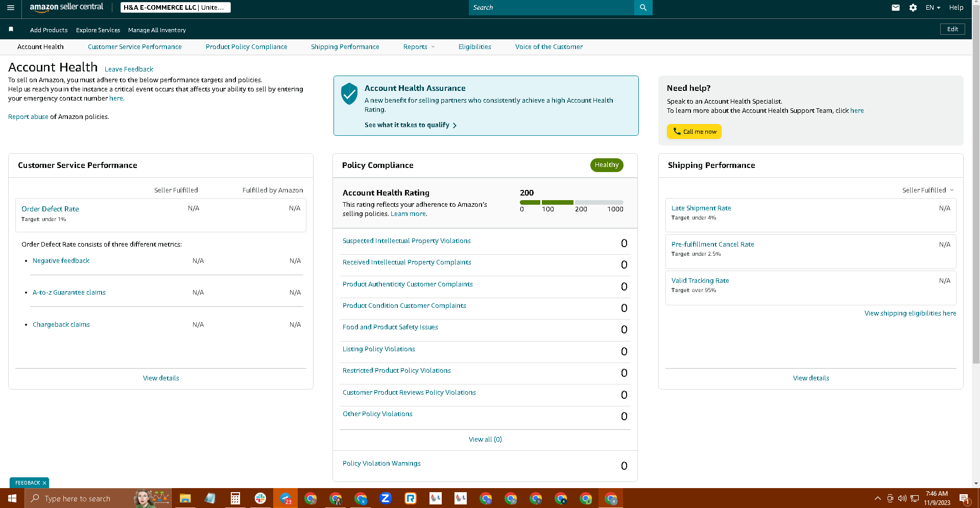Open RingCentral from the taskbar
This screenshot has width=980, height=508.
(x=411, y=498)
